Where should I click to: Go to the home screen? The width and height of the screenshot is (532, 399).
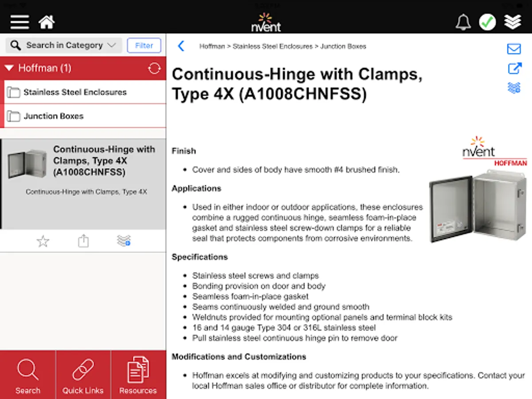(47, 22)
